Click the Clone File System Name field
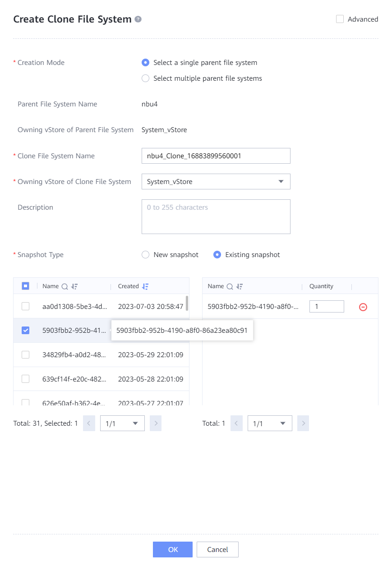This screenshot has width=392, height=561. click(216, 156)
